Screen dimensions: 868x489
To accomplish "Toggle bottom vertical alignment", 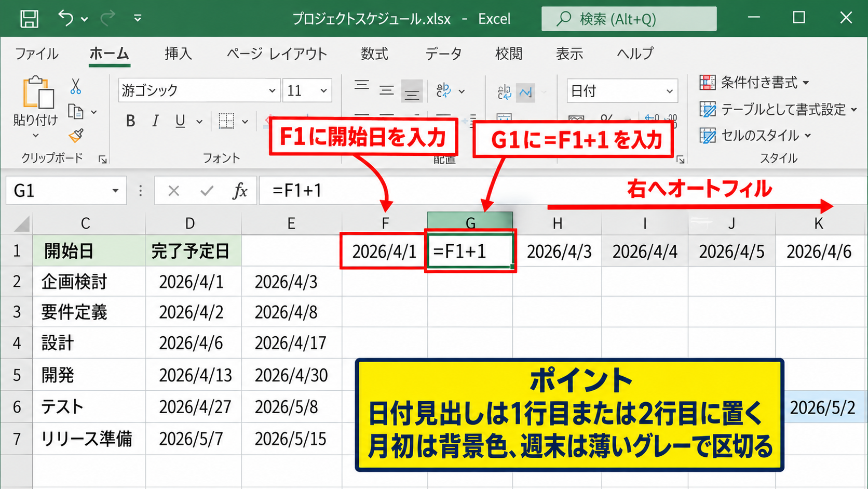I will (412, 91).
